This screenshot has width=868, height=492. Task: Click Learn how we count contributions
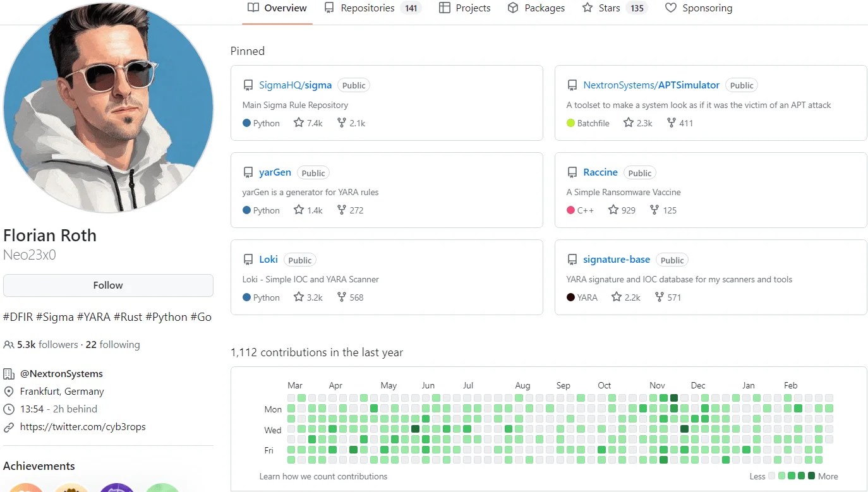coord(323,476)
